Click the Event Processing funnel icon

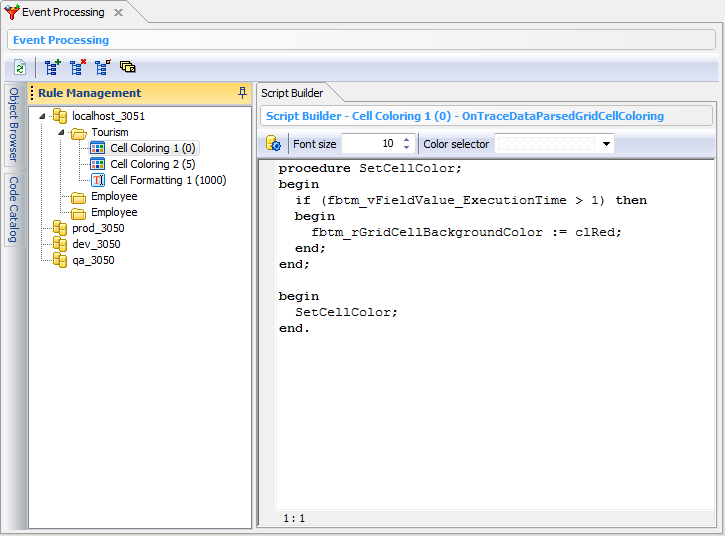pos(12,12)
